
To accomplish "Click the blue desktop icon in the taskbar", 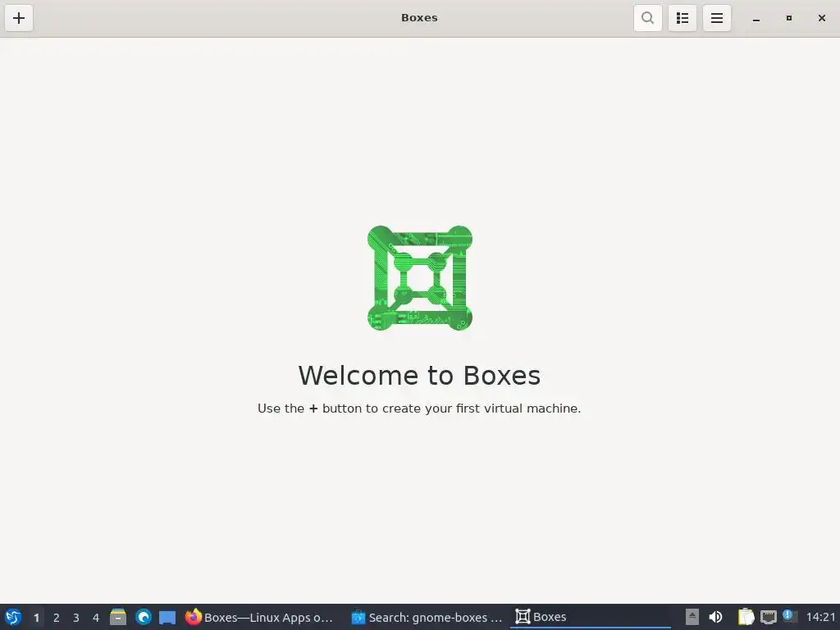I will (x=167, y=618).
